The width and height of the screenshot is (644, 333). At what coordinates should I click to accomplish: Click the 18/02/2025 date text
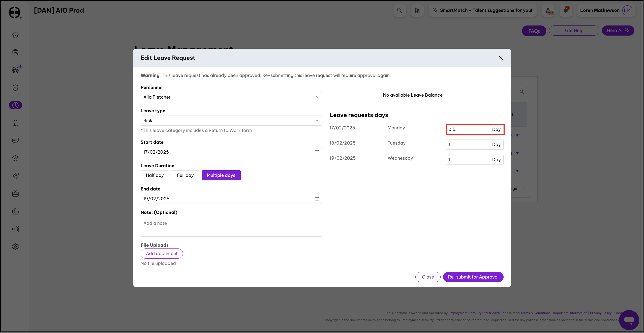click(343, 143)
